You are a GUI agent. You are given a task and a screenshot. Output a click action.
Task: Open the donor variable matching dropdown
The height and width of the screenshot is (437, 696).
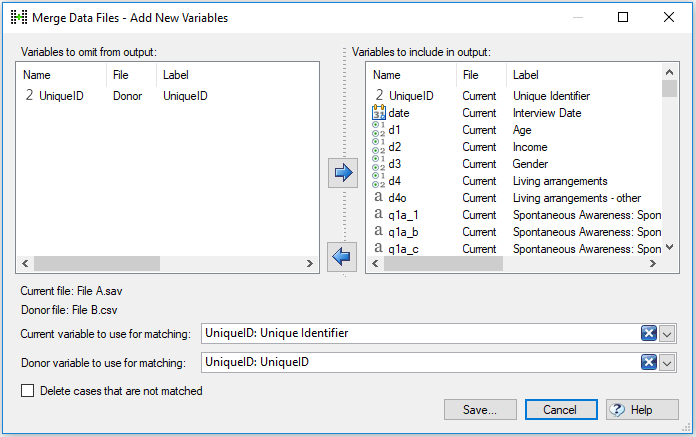coord(667,363)
